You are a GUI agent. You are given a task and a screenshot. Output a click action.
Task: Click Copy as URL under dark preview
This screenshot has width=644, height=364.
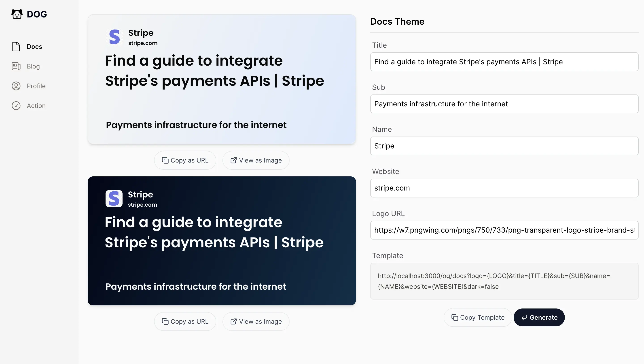pos(185,321)
